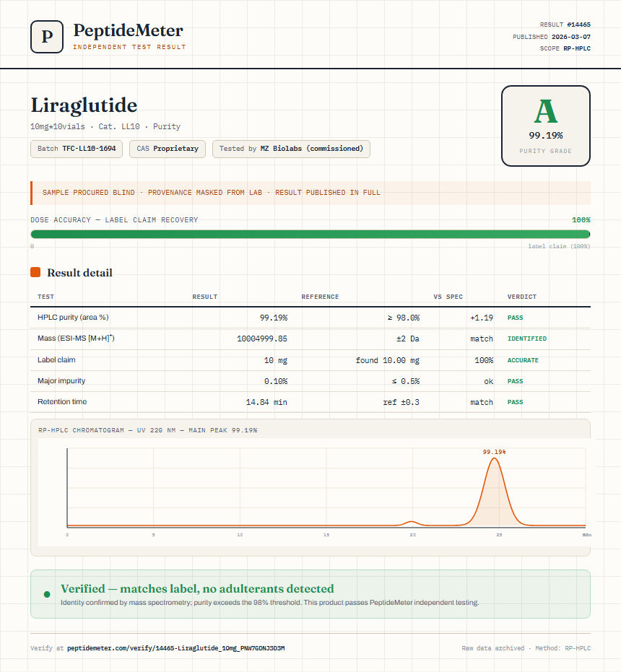Click the ACCURATE verdict
This screenshot has height=672, width=621.
pos(523,360)
